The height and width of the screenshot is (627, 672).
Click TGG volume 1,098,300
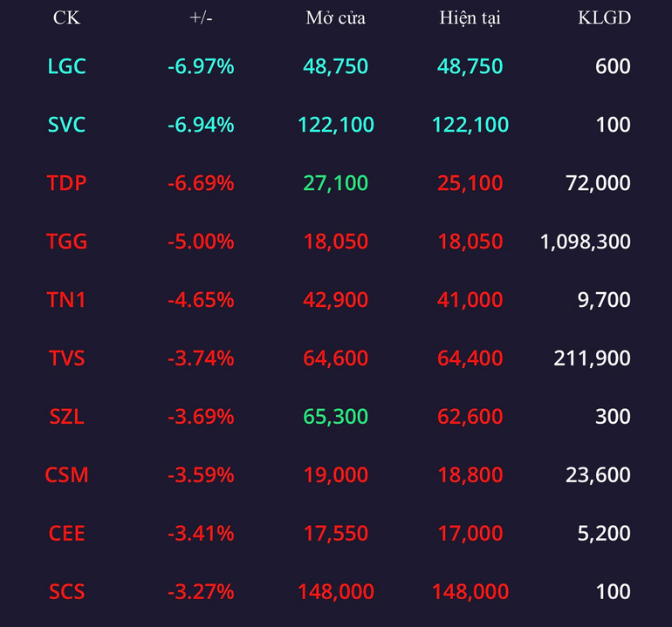pos(585,242)
